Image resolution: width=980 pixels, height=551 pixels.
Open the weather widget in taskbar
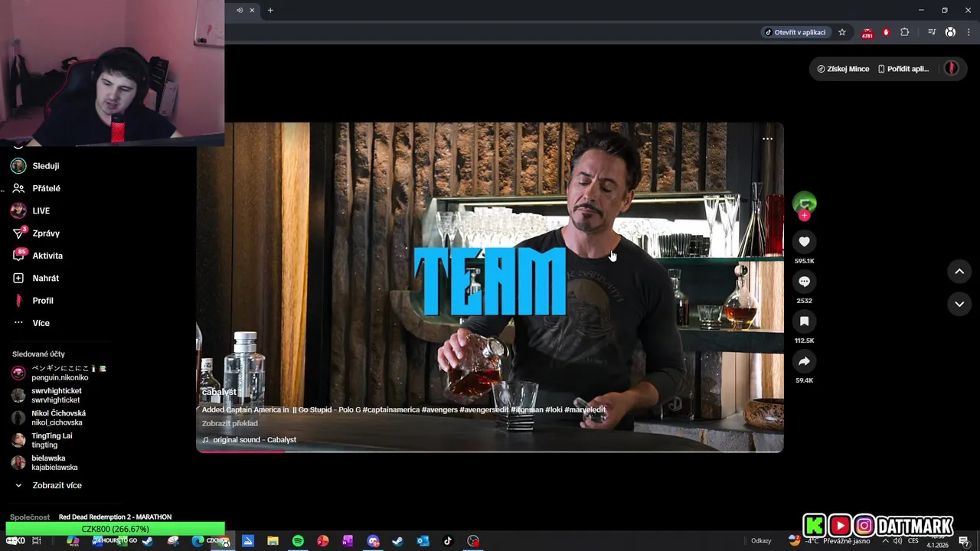[830, 541]
